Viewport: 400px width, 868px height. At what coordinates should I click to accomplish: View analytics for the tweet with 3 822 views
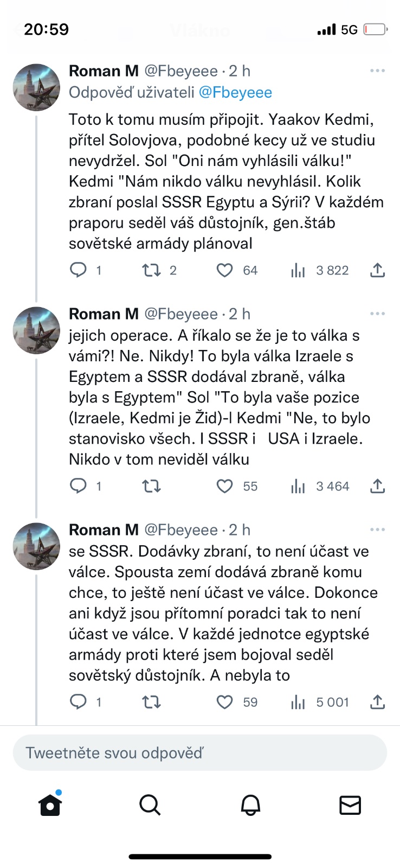(298, 271)
